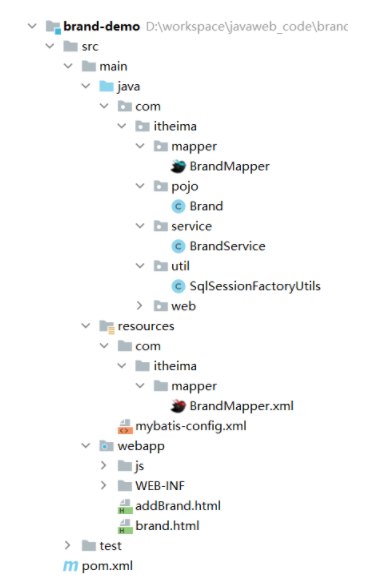This screenshot has height=583, width=366.
Task: Click the webapp folder icon
Action: coord(107,446)
